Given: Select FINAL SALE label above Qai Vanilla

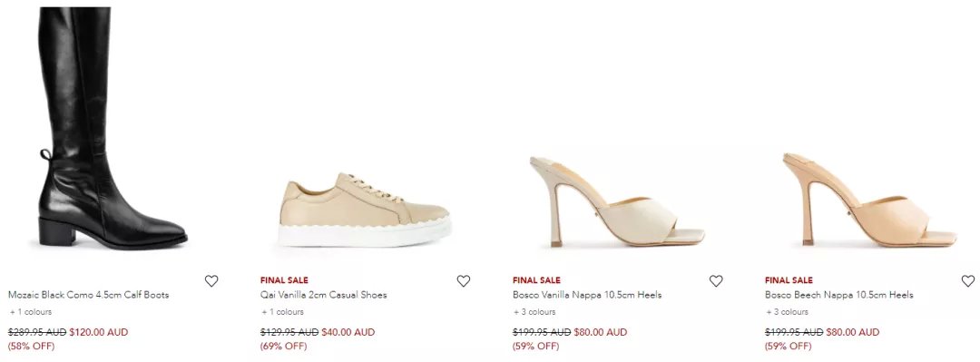Looking at the screenshot, I should coord(284,280).
